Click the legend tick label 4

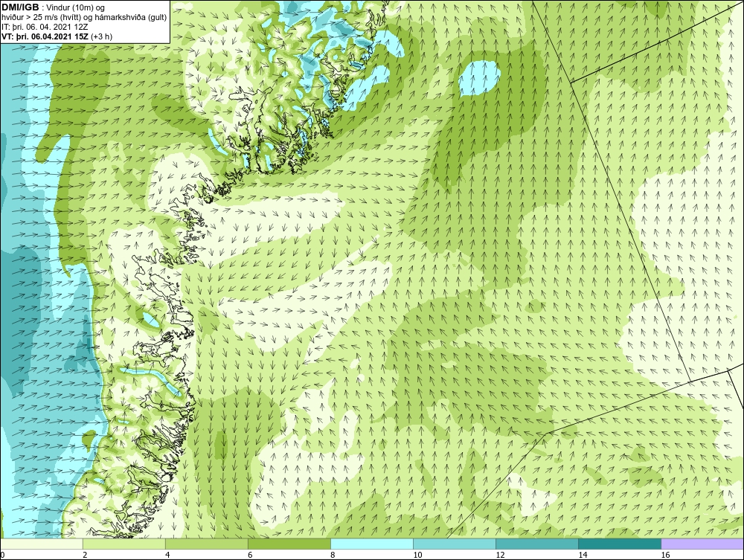click(167, 555)
